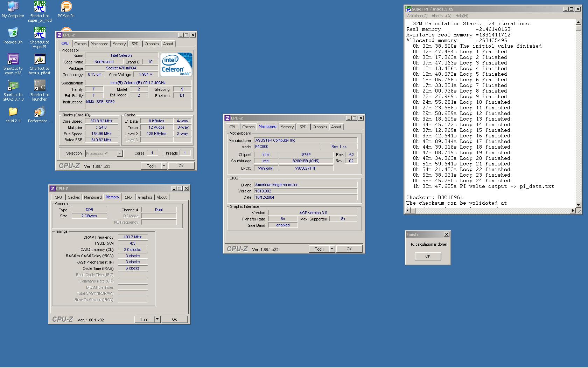Viewport: 588px width, 368px height.
Task: Click Tools button in CPU window
Action: point(151,166)
